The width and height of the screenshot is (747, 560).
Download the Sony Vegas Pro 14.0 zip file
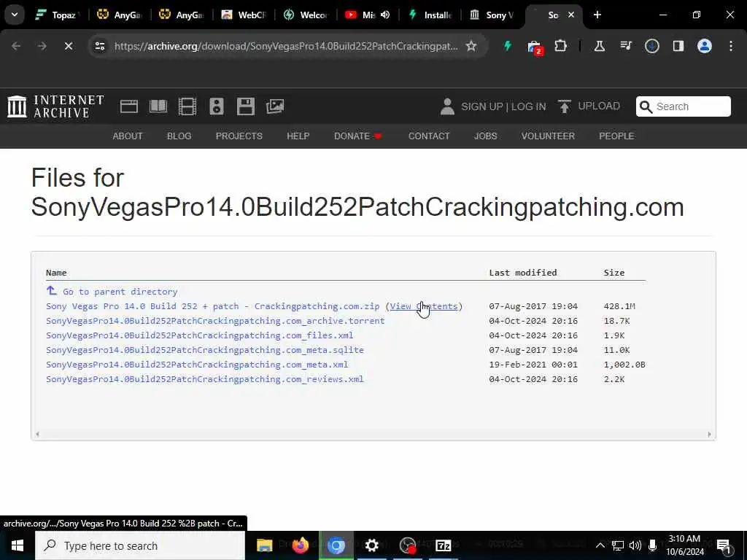pos(212,306)
